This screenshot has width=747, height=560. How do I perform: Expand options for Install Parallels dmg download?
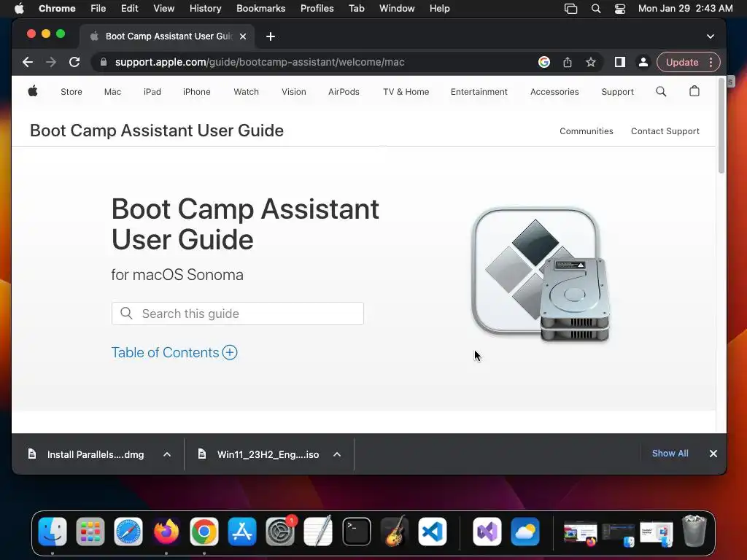[167, 454]
